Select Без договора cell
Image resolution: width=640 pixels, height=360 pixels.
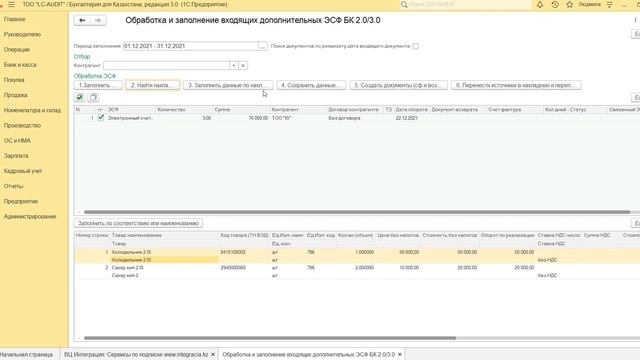click(356, 118)
